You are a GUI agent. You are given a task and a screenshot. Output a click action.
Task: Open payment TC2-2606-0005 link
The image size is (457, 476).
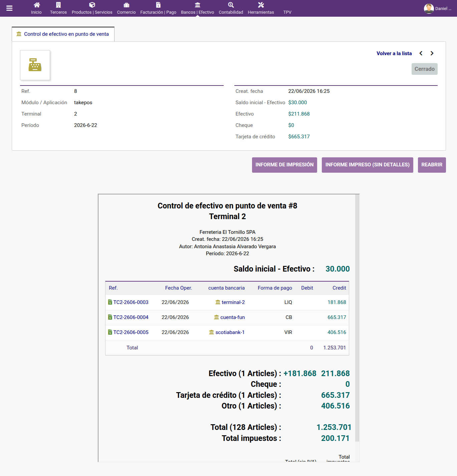tap(131, 332)
